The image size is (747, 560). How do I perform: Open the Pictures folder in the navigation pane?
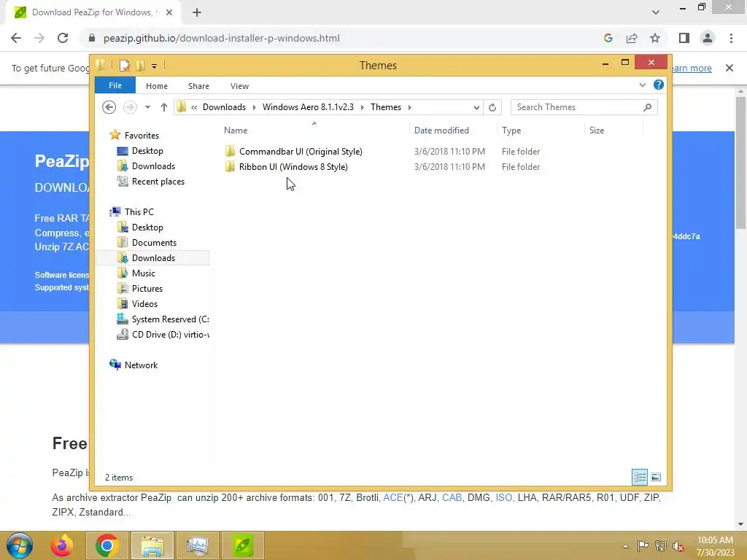(x=147, y=289)
